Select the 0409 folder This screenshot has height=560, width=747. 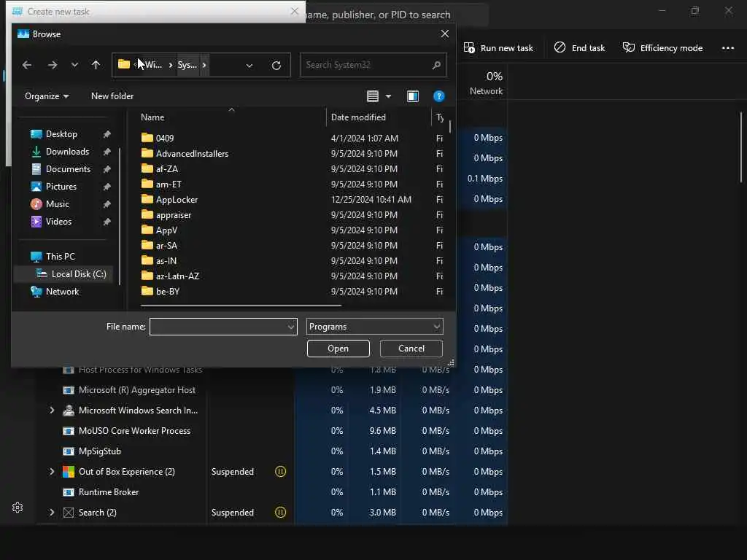[164, 138]
